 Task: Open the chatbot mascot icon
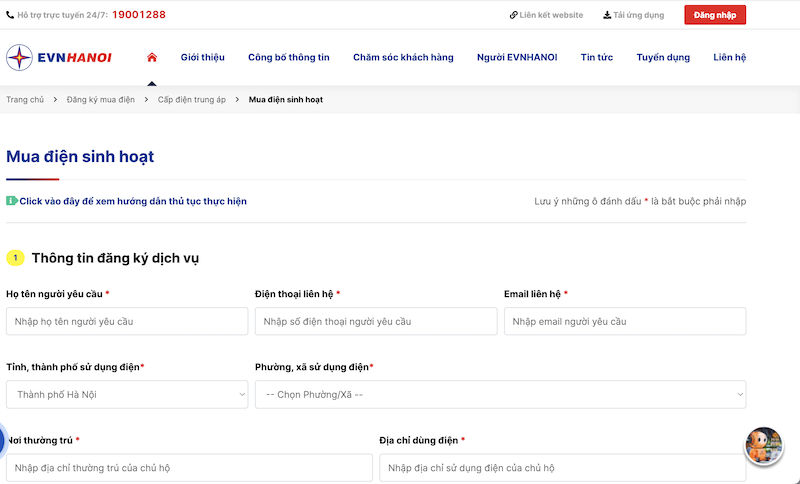click(764, 447)
